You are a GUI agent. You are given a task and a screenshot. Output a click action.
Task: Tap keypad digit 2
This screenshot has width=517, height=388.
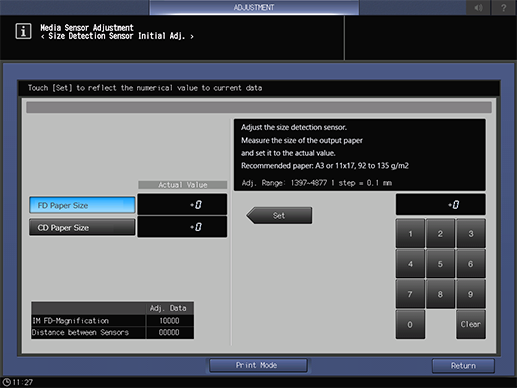point(440,233)
